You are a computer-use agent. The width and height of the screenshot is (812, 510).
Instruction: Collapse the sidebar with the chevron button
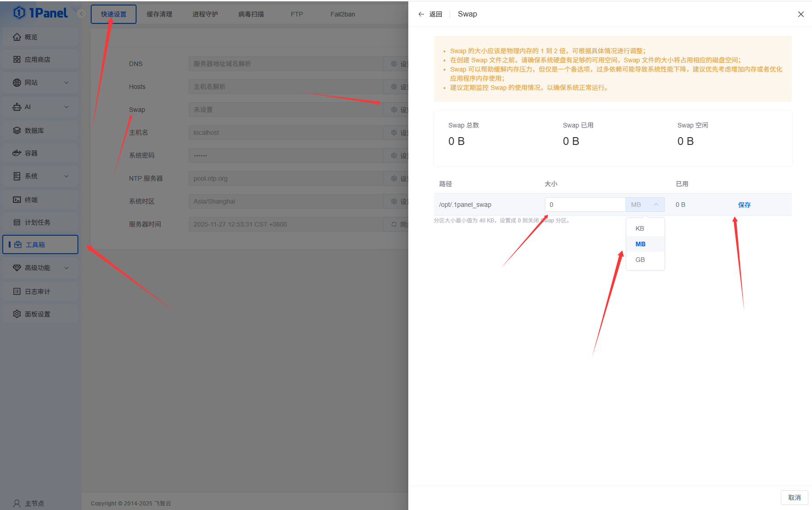pos(82,14)
